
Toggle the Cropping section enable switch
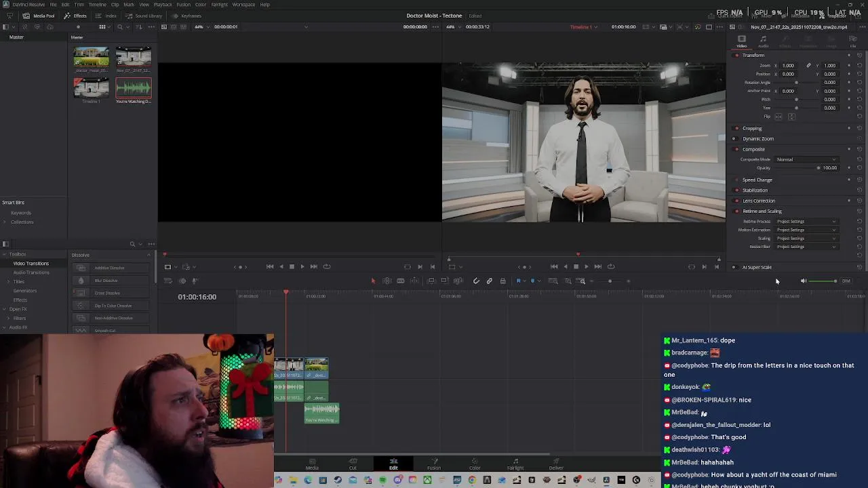click(x=737, y=128)
